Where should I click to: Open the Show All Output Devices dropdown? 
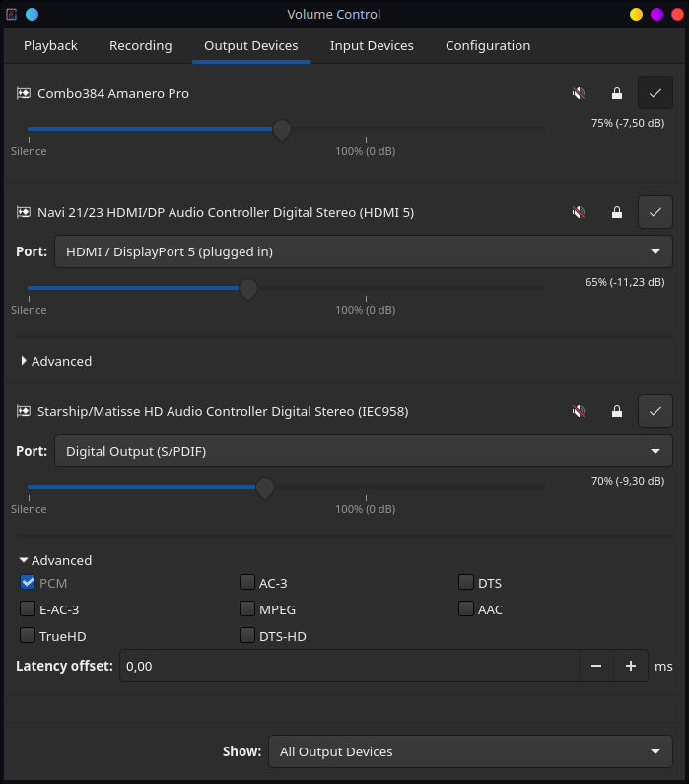(469, 751)
